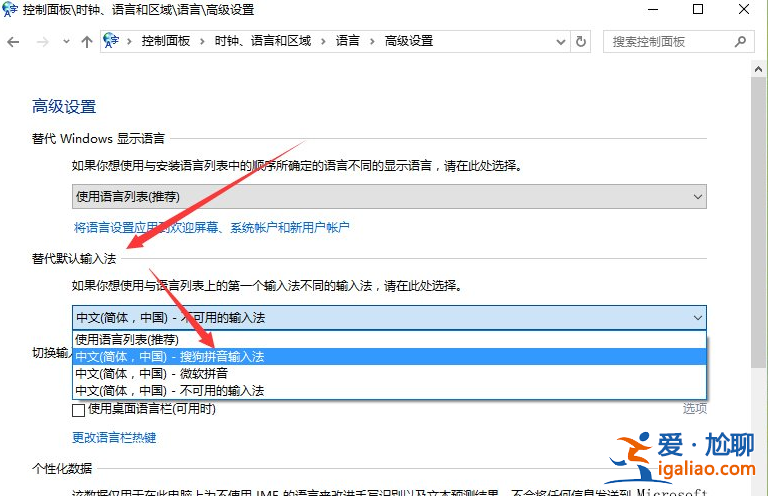Screen dimensions: 768x496
Task: Collapse the default input method combo box
Action: tap(389, 318)
